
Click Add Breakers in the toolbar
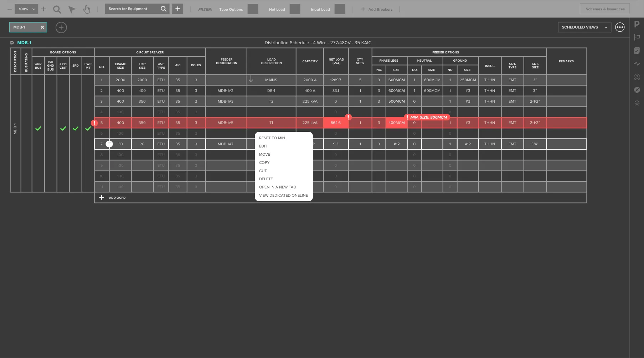(376, 9)
